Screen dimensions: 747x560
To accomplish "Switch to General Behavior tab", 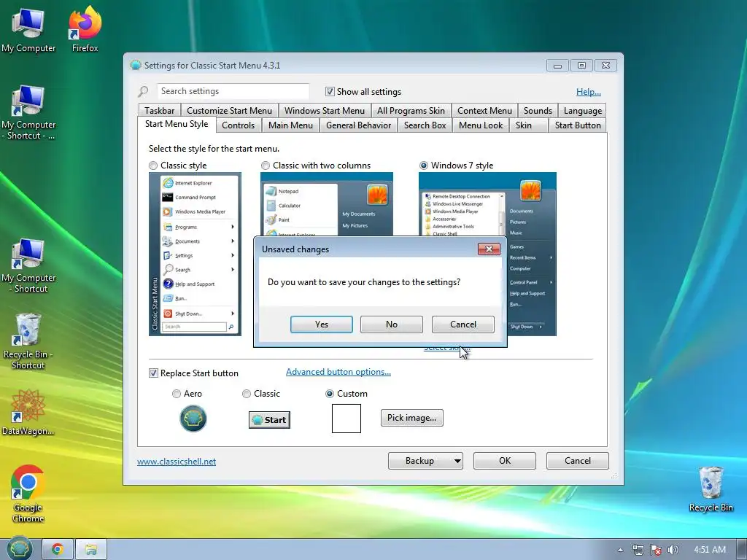I will tap(359, 125).
